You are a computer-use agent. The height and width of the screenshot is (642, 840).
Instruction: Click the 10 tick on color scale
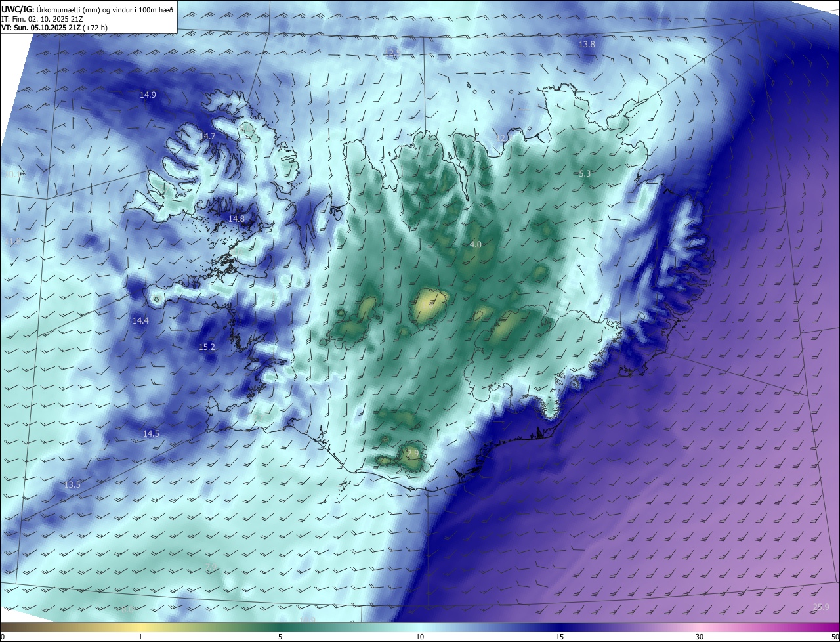pos(420,637)
